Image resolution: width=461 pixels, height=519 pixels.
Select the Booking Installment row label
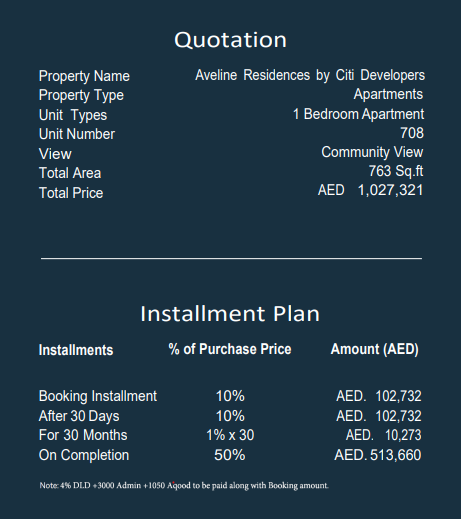click(x=98, y=396)
